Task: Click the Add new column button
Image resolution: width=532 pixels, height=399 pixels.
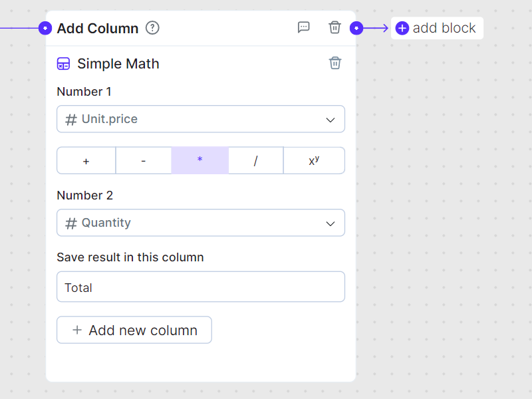Action: (x=134, y=330)
